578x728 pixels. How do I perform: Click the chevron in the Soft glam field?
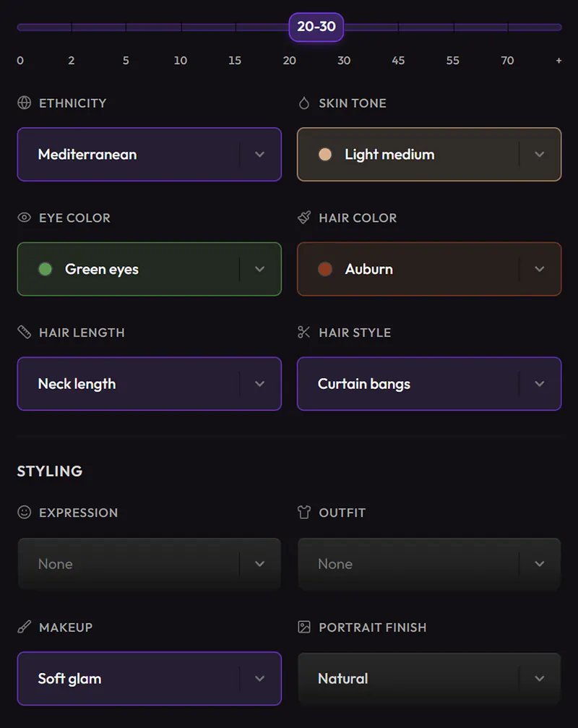pyautogui.click(x=260, y=678)
